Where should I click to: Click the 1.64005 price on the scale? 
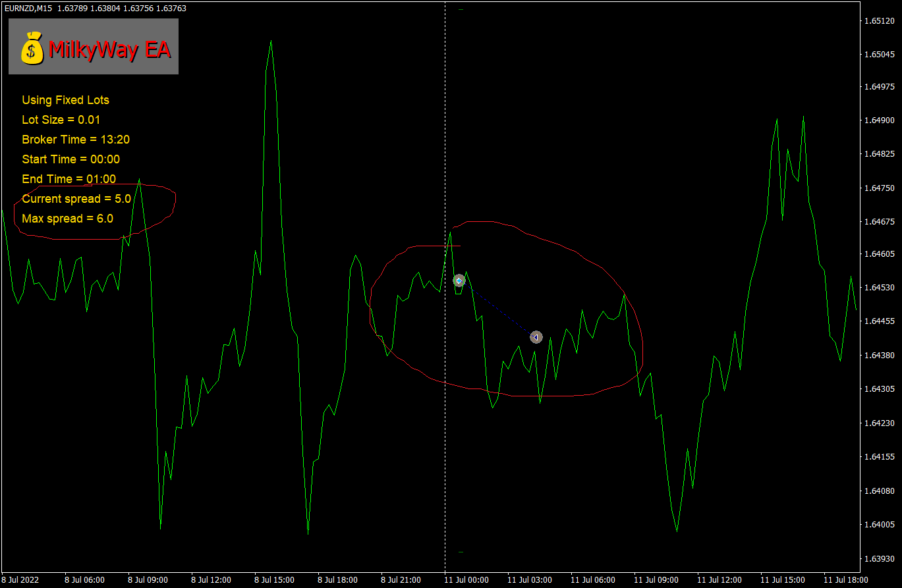[881, 525]
